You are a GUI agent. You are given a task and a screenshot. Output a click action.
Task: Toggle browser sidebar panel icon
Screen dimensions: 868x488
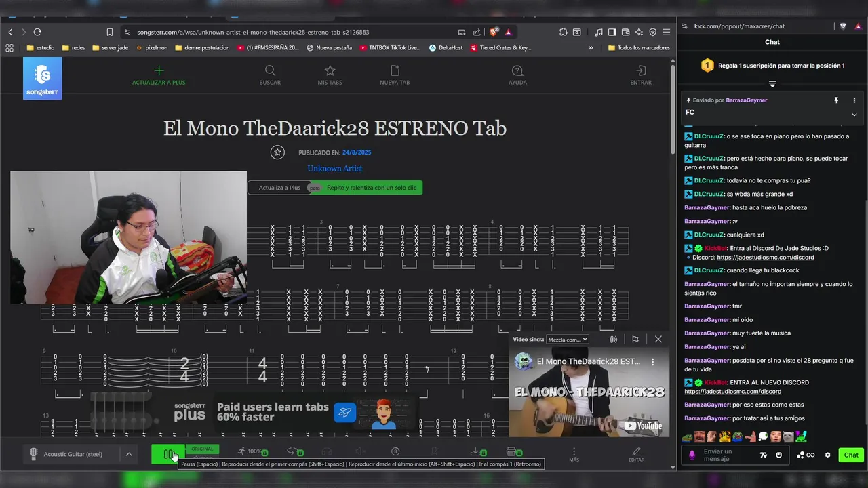pos(612,32)
